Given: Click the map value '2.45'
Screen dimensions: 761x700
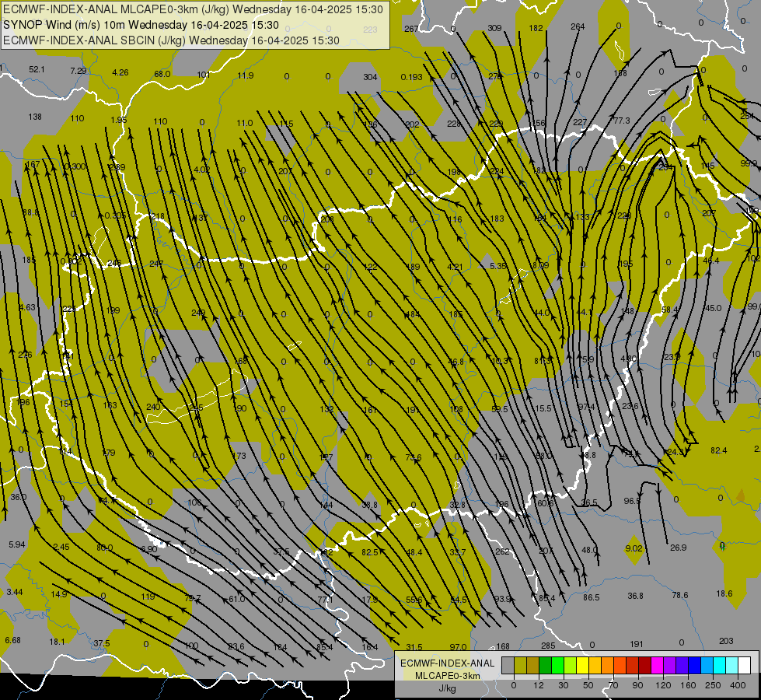Looking at the screenshot, I should coord(61,547).
